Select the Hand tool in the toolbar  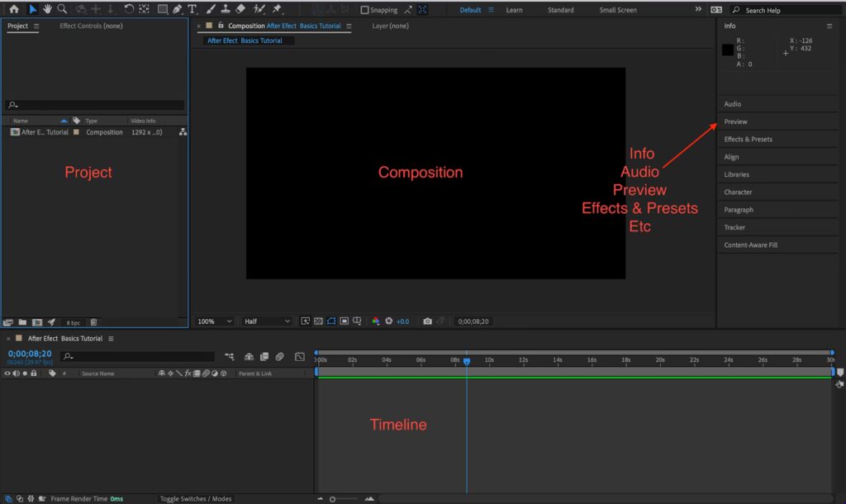click(x=47, y=9)
